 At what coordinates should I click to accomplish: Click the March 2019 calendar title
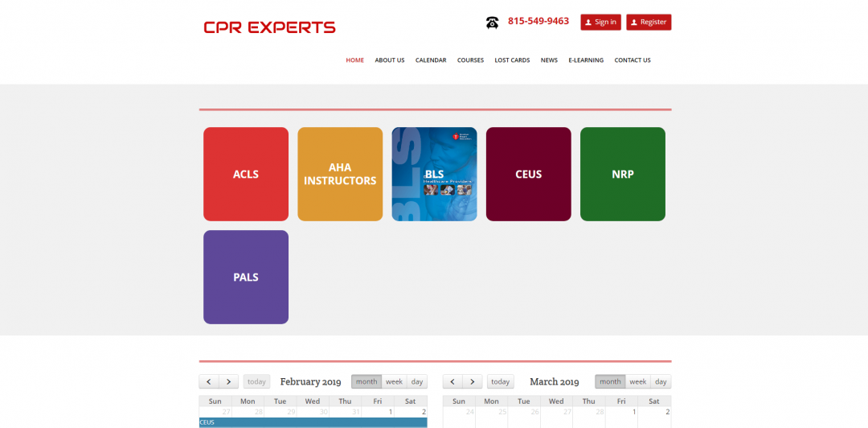554,381
